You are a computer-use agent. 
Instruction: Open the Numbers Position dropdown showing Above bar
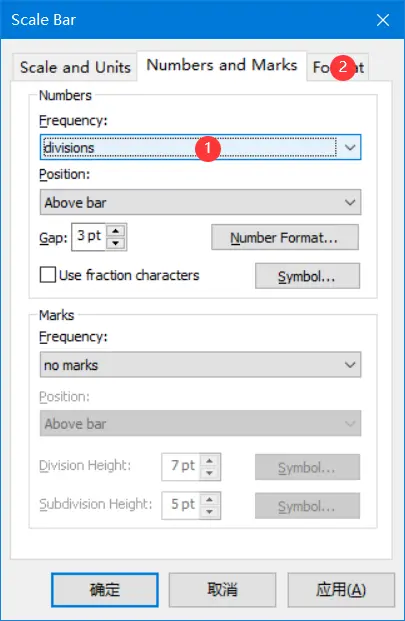(x=200, y=202)
